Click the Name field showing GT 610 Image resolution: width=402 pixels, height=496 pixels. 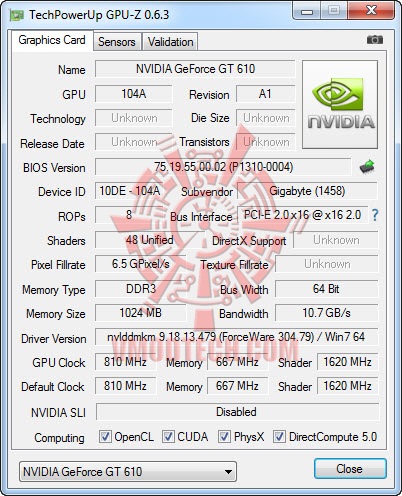tap(195, 69)
